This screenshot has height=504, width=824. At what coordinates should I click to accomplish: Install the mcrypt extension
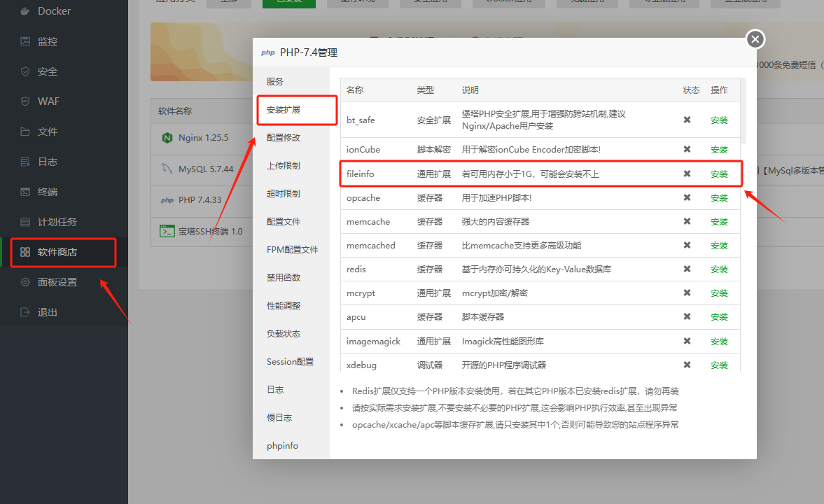[x=719, y=293]
